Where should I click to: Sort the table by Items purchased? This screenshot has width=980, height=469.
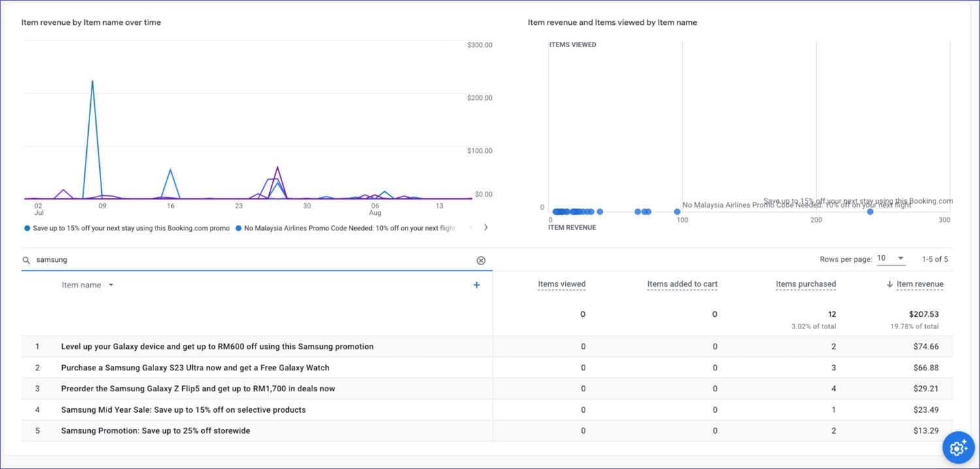806,283
